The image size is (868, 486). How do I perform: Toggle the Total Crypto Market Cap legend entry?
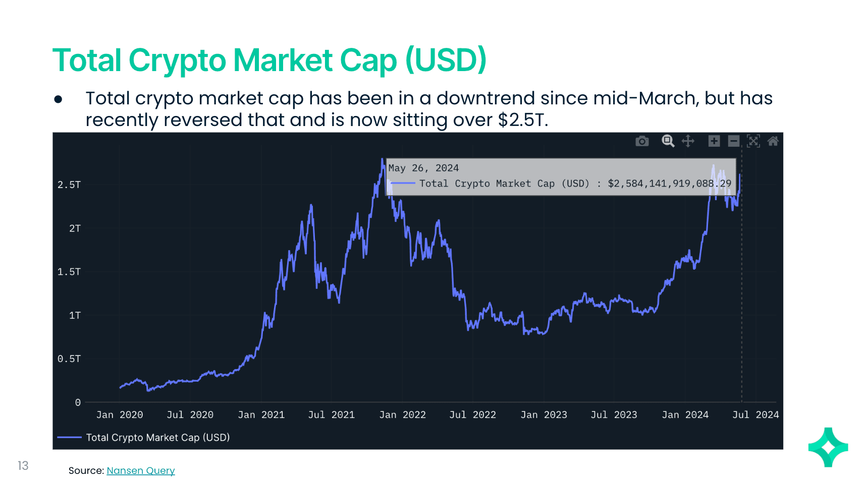tap(157, 438)
